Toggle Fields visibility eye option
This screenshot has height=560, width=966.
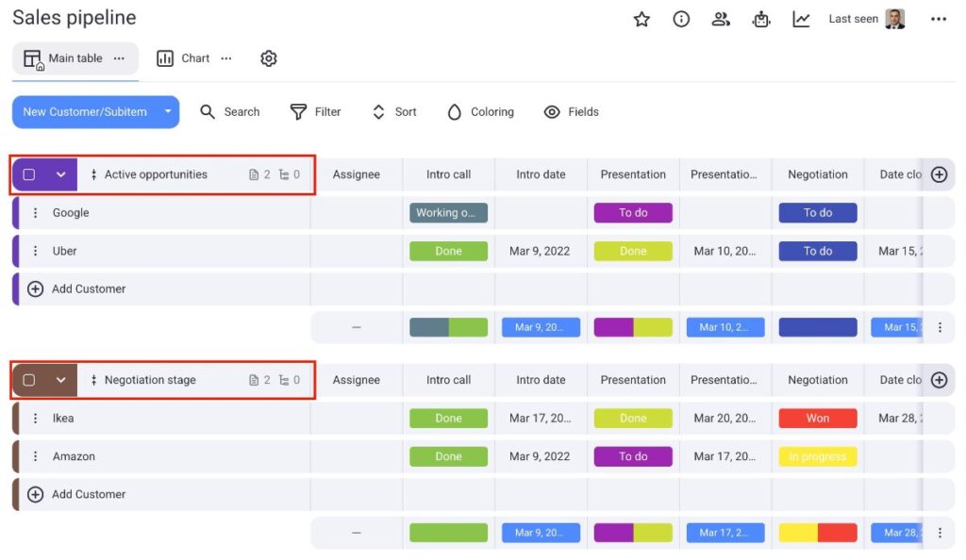point(572,112)
